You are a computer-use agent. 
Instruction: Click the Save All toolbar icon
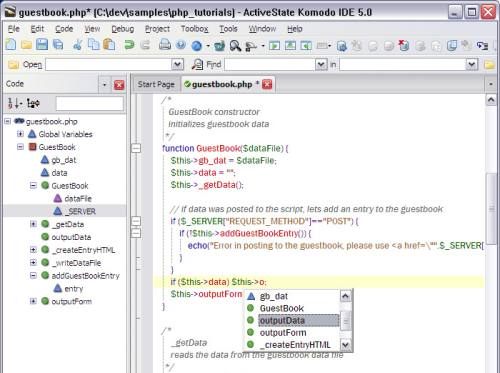click(x=58, y=45)
